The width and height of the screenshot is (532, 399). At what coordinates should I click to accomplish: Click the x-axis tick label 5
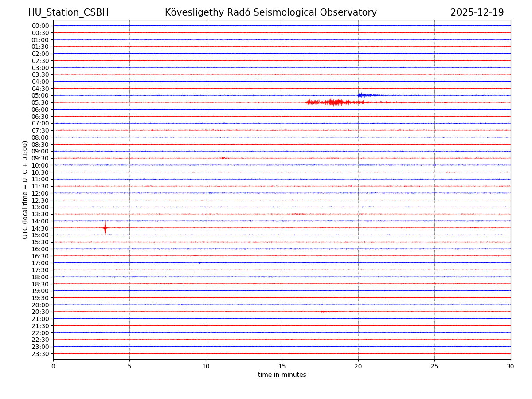click(129, 367)
